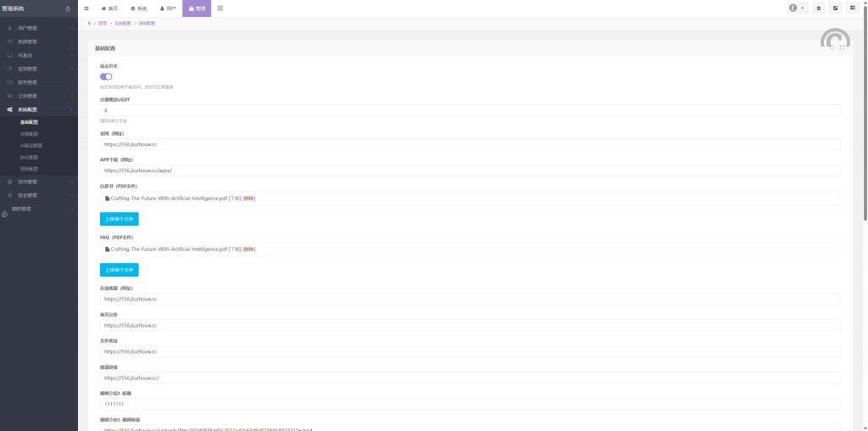Click the 管理 breadcrumb link
This screenshot has width=868, height=431.
coord(103,23)
